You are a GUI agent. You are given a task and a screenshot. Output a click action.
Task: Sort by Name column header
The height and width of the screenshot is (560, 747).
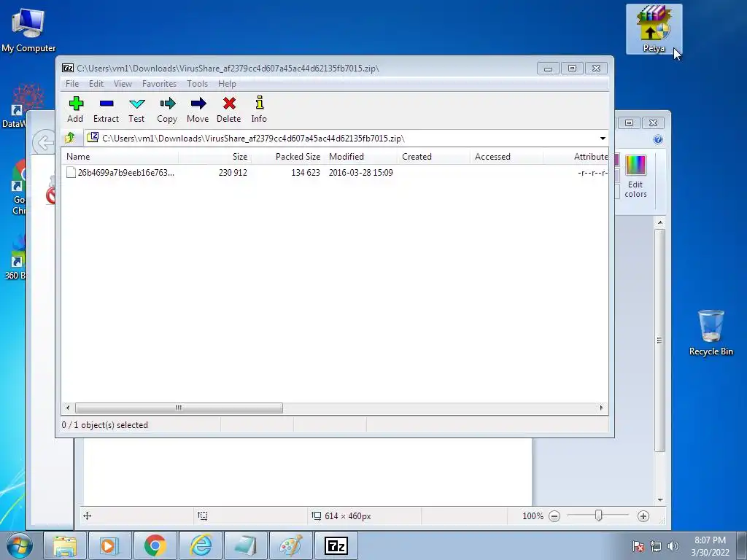click(x=120, y=157)
